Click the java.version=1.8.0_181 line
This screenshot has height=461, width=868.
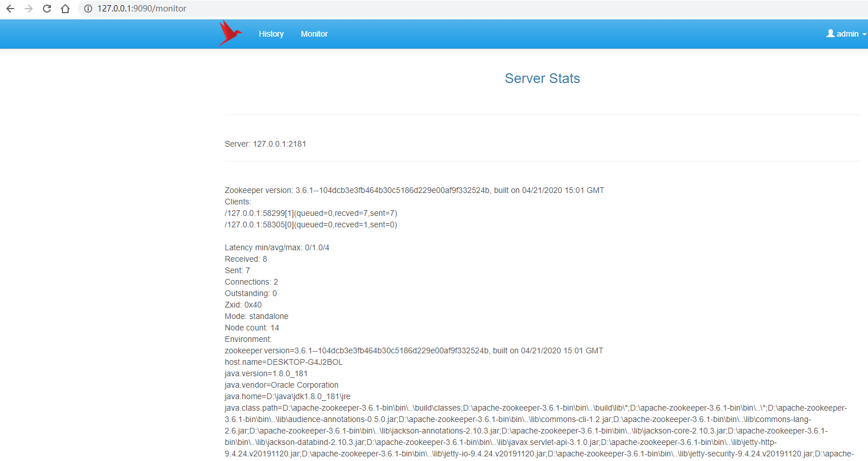266,373
